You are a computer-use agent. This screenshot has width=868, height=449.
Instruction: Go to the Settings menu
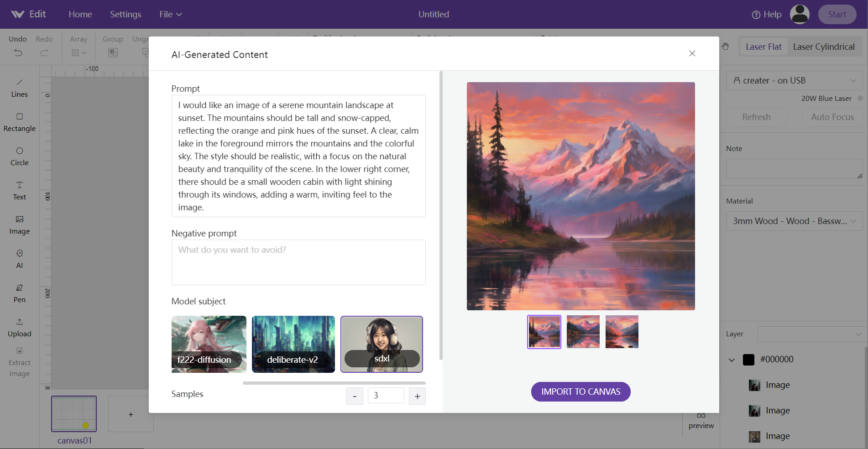click(125, 14)
